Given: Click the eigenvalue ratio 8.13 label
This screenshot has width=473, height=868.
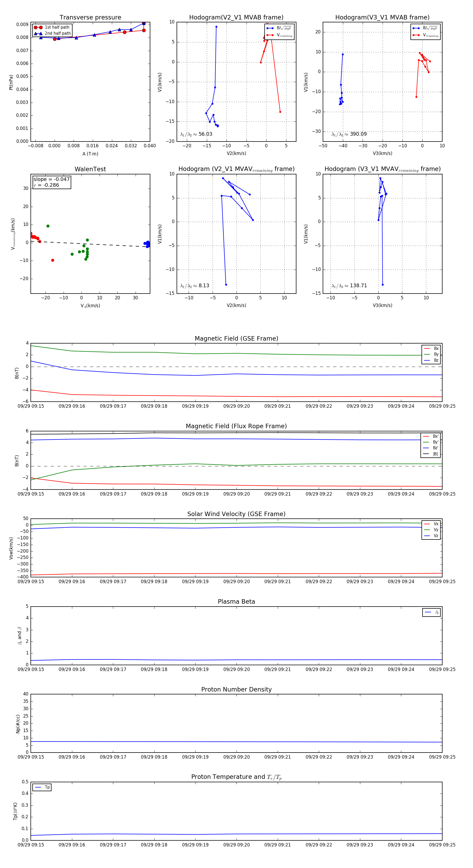Looking at the screenshot, I should point(194,286).
